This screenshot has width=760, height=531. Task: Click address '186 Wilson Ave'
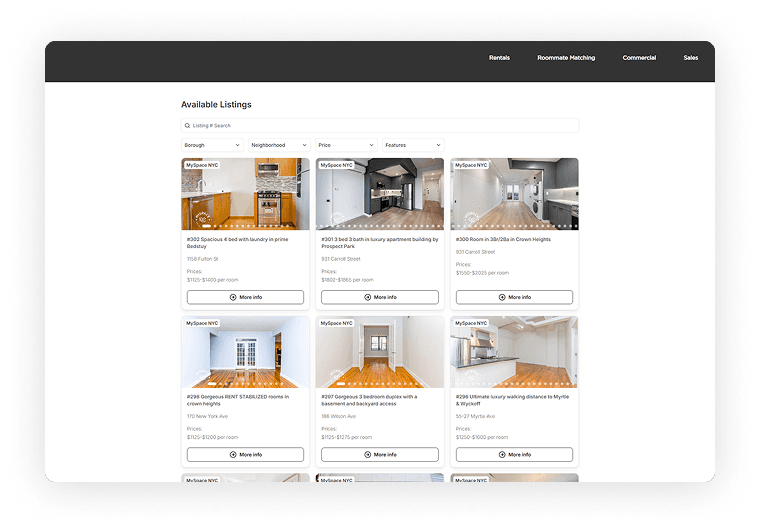tap(338, 416)
